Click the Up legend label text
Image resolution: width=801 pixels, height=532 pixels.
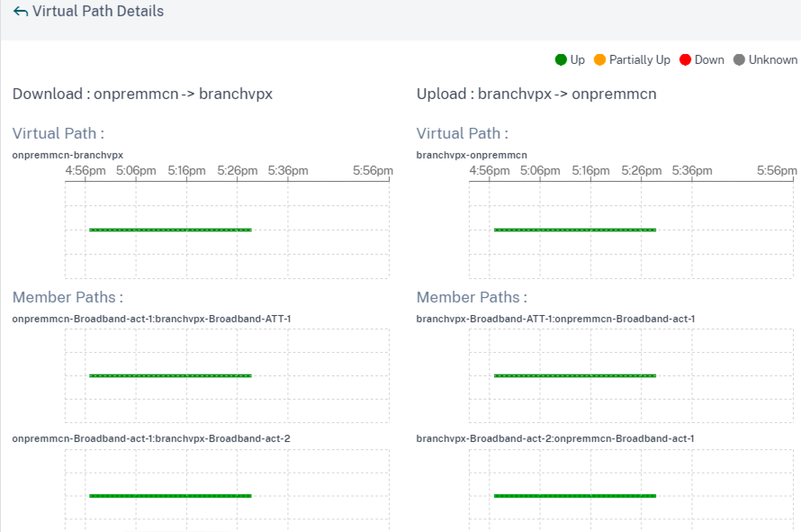577,60
